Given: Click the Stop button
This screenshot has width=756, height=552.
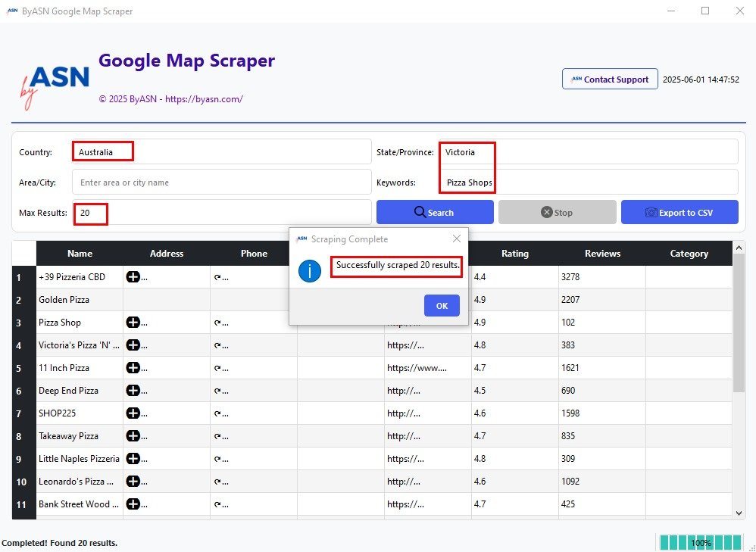Looking at the screenshot, I should pos(558,212).
